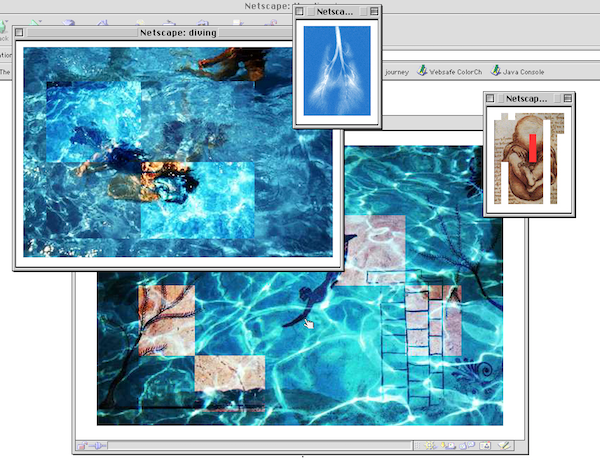The image size is (600, 470).
Task: Open the Java Console bookmark
Action: coord(525,71)
